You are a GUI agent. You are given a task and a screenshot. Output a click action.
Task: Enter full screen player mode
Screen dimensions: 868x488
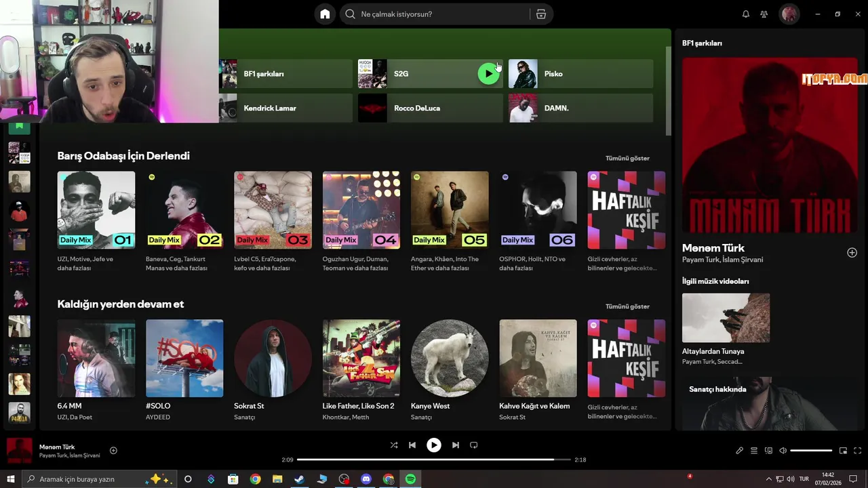858,451
